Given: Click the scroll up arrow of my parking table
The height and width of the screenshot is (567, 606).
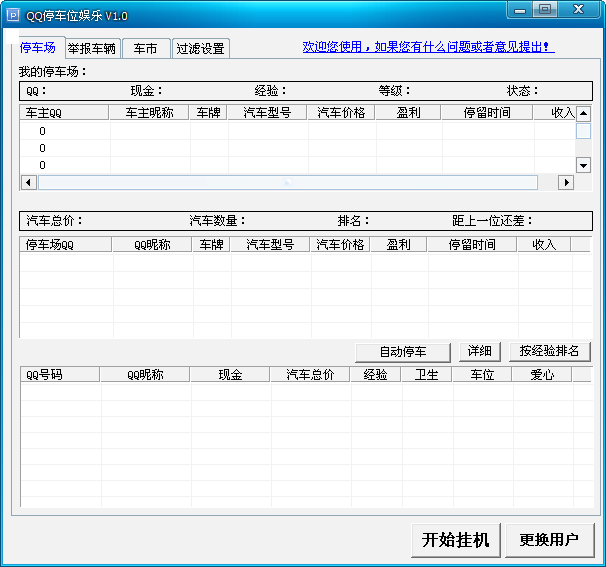Looking at the screenshot, I should pyautogui.click(x=583, y=114).
